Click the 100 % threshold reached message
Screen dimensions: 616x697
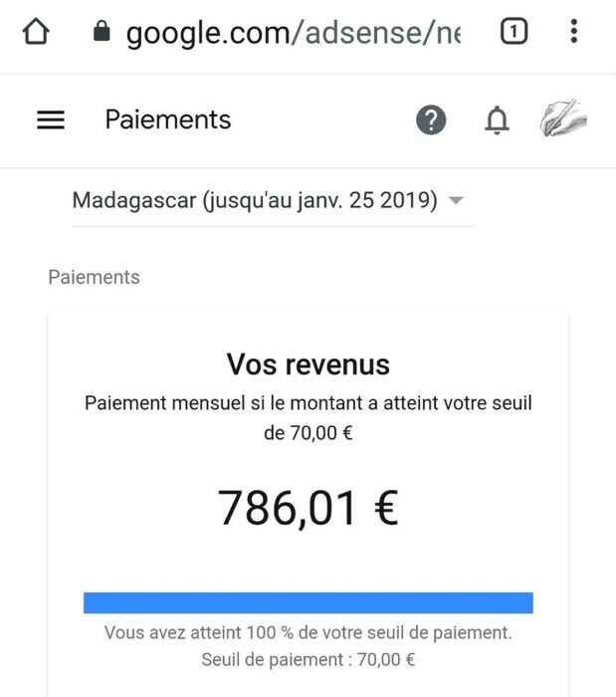pos(308,632)
